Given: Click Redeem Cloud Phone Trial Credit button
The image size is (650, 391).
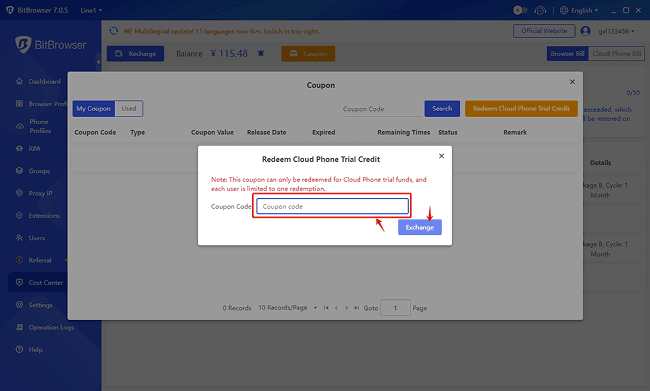Looking at the screenshot, I should tap(521, 109).
